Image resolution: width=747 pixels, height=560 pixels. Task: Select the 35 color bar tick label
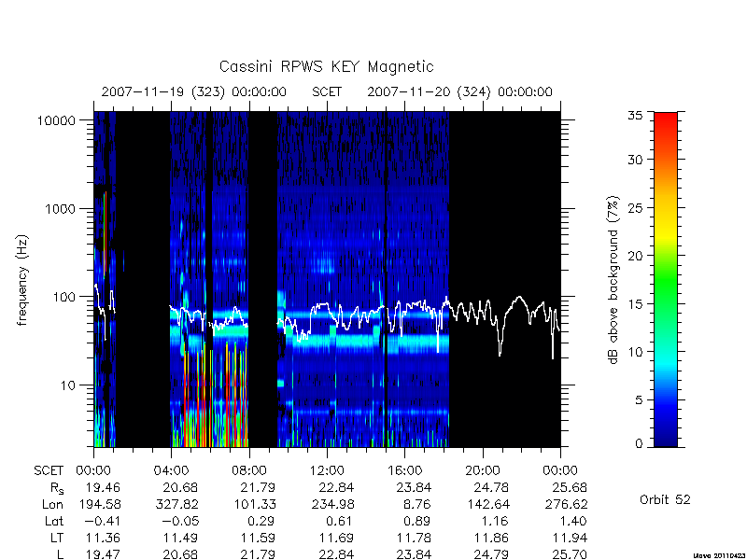(635, 115)
